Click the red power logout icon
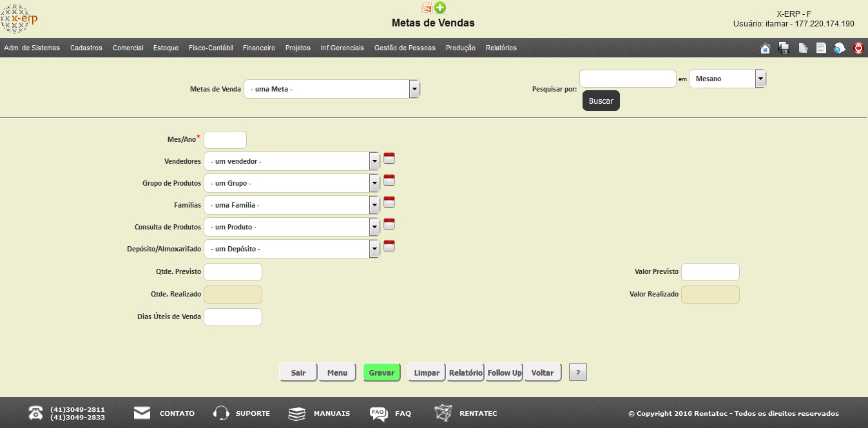This screenshot has width=868, height=428. tap(858, 48)
